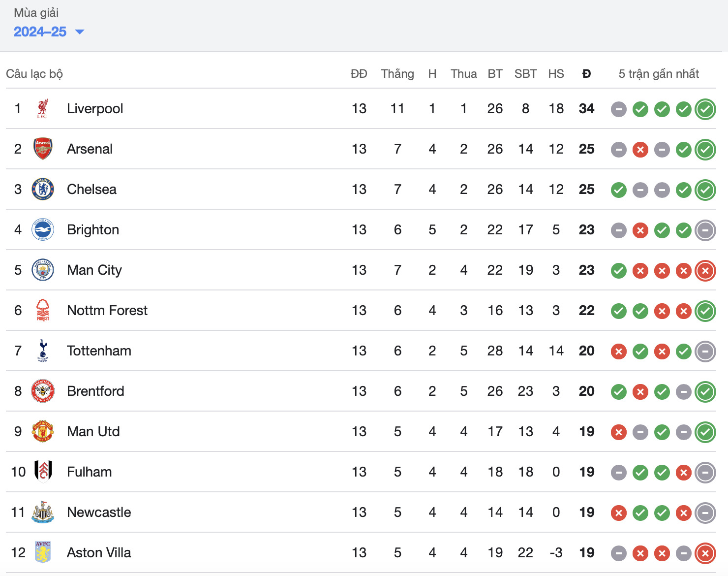This screenshot has width=728, height=576.
Task: Click Man City's most recent loss icon
Action: pos(705,271)
